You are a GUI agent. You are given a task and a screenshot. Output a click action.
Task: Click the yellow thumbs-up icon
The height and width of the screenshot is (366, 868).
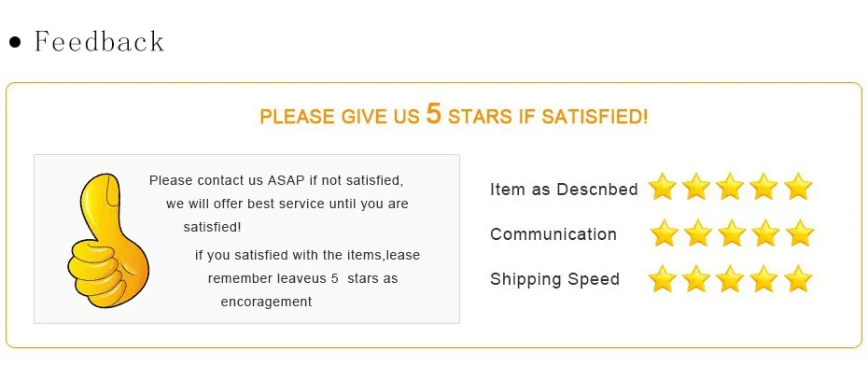pyautogui.click(x=108, y=241)
